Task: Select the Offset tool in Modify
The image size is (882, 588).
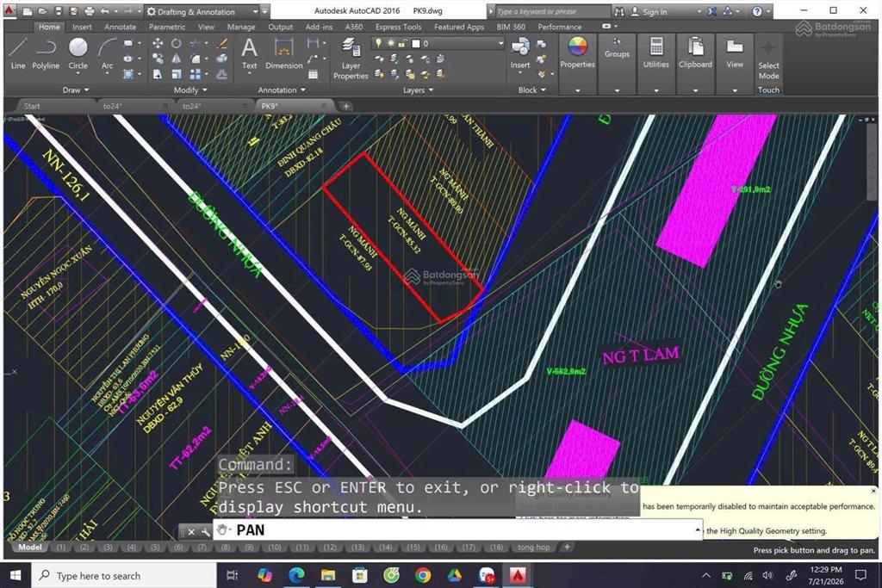Action: (x=222, y=74)
